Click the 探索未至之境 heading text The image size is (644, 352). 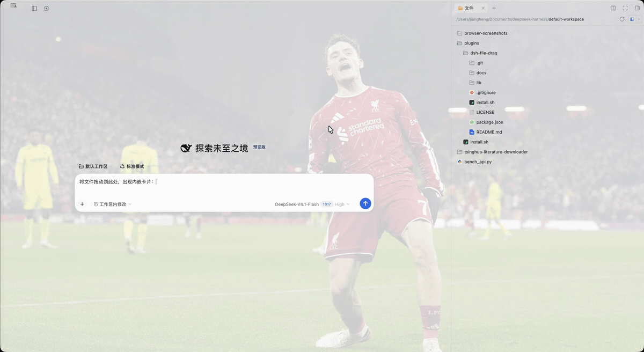[x=222, y=149]
